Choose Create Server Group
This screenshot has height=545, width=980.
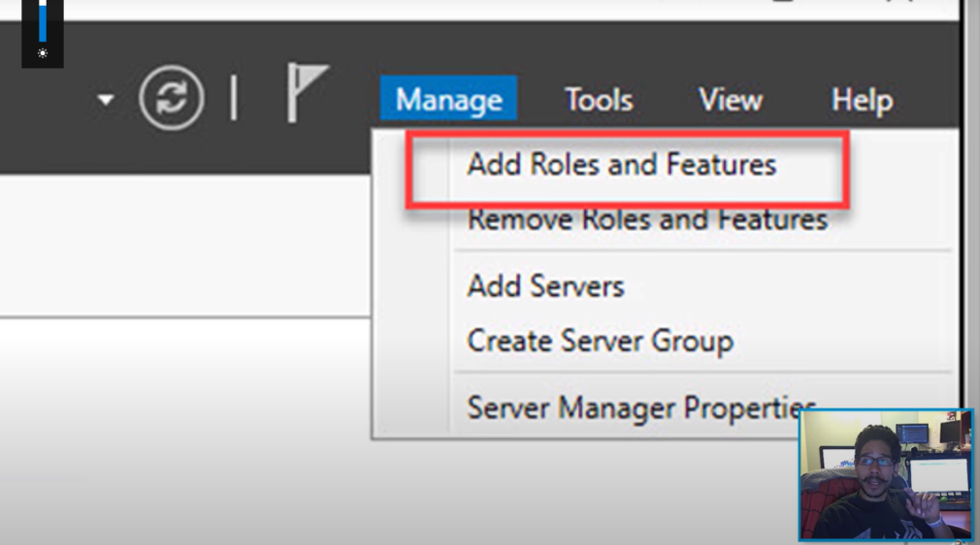click(600, 341)
